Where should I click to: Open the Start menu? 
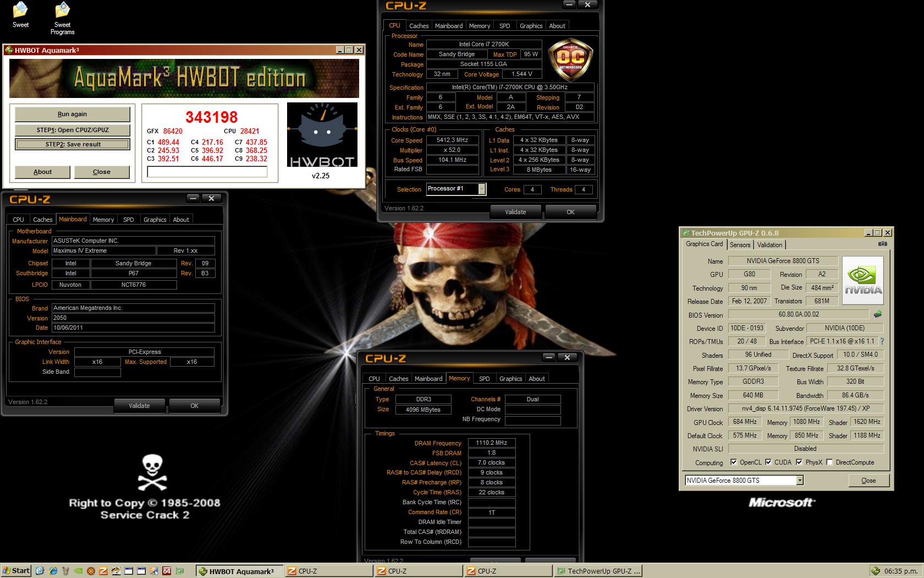[16, 571]
